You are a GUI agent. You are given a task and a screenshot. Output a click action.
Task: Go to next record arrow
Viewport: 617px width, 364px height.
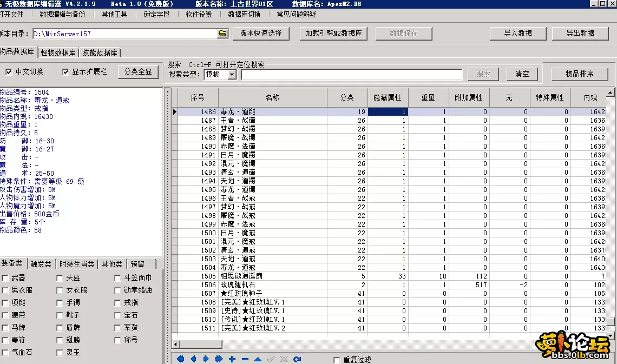(206, 359)
